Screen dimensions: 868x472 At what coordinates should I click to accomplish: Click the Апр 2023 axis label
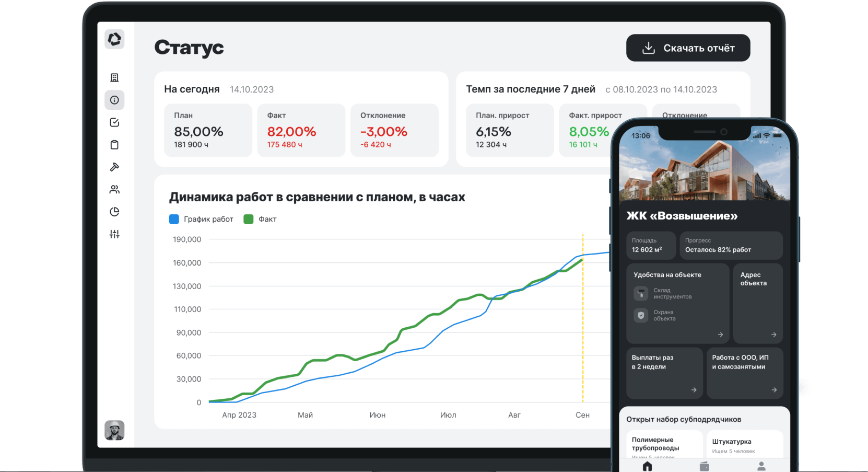[x=239, y=415]
